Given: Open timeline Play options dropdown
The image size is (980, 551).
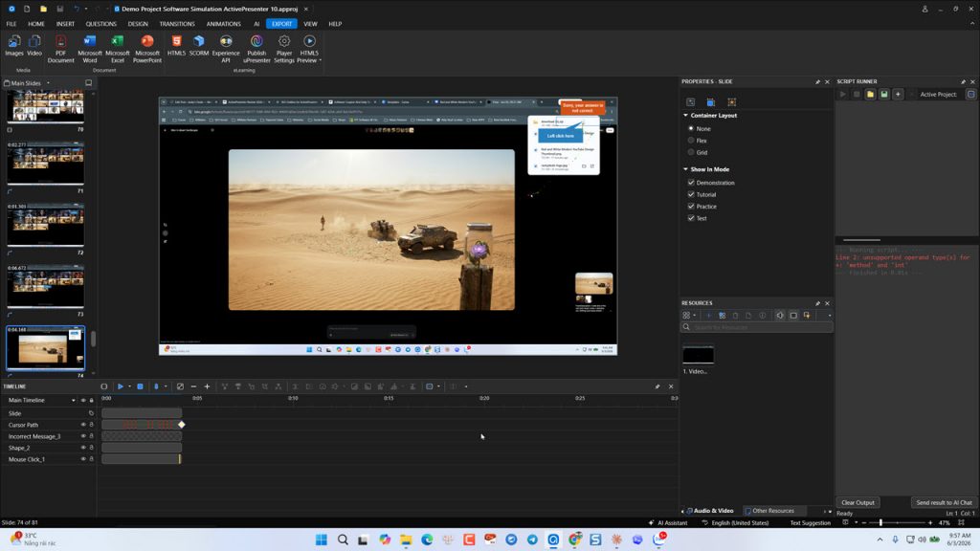Looking at the screenshot, I should point(129,386).
